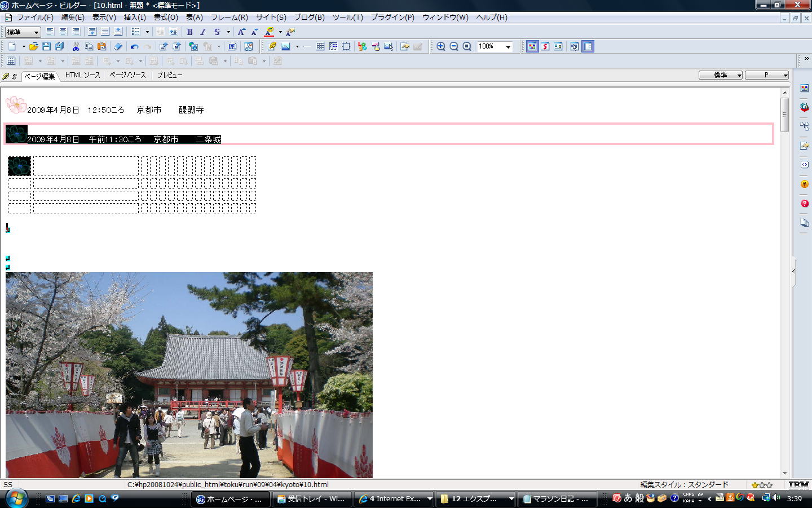The height and width of the screenshot is (508, 812).
Task: Toggle Bold formatting
Action: pos(189,32)
